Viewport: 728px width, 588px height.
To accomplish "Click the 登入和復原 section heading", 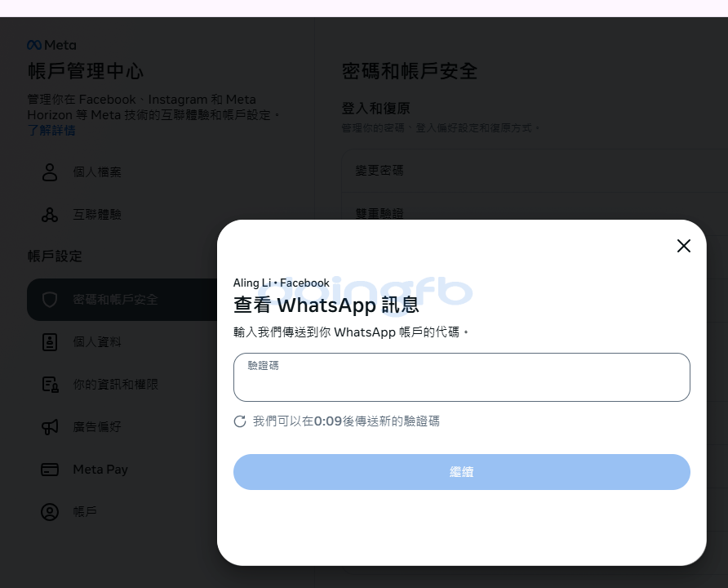I will [375, 109].
